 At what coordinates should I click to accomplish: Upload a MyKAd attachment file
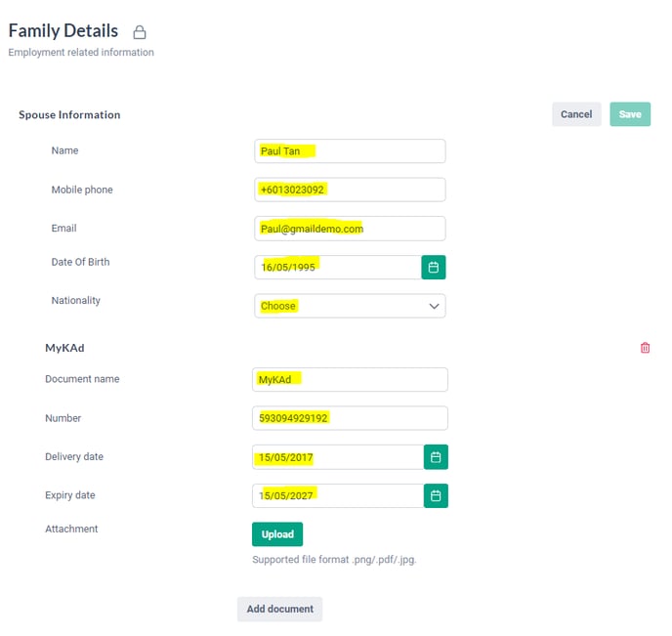(x=277, y=534)
